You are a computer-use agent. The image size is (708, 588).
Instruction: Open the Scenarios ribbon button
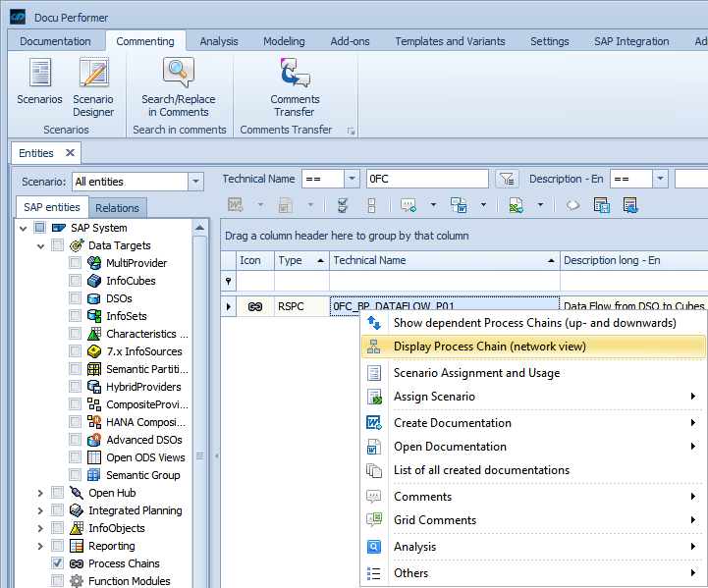click(x=39, y=82)
